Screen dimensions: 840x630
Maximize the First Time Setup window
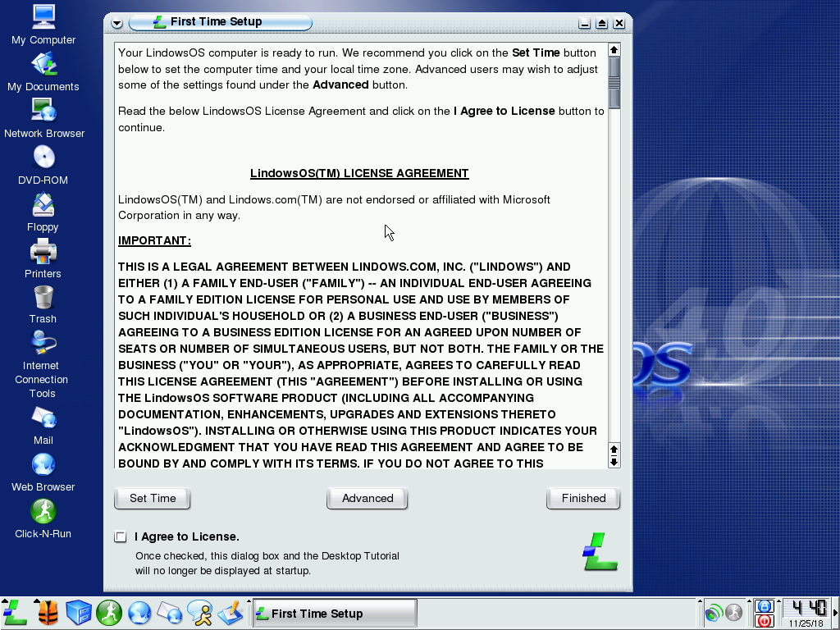[601, 23]
